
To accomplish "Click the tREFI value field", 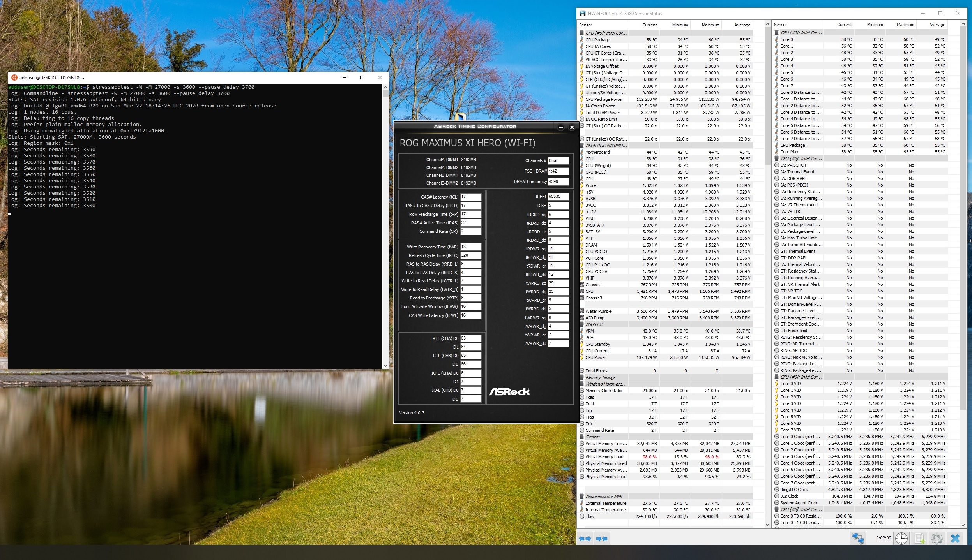I will point(558,197).
